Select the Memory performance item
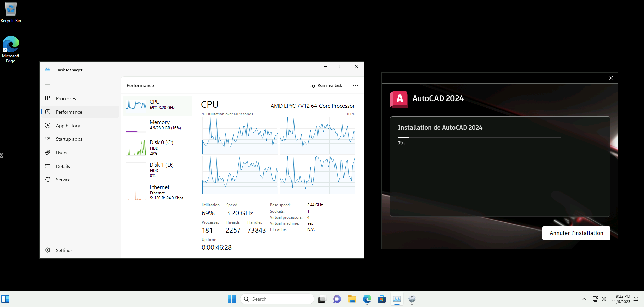Screen dimensions: 644x307 pos(157,127)
